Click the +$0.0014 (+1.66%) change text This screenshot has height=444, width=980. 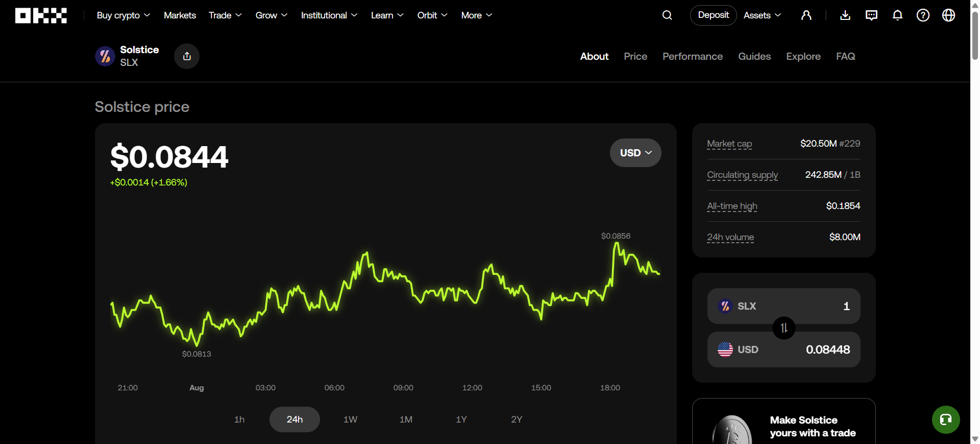coord(149,182)
